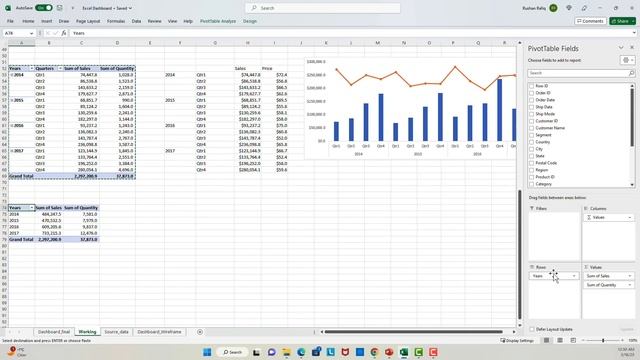Click the magnifier icon in field search
640x360 pixels.
click(x=631, y=73)
